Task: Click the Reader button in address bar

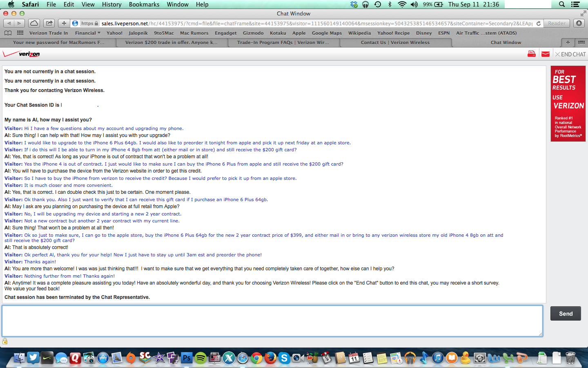Action: point(557,23)
